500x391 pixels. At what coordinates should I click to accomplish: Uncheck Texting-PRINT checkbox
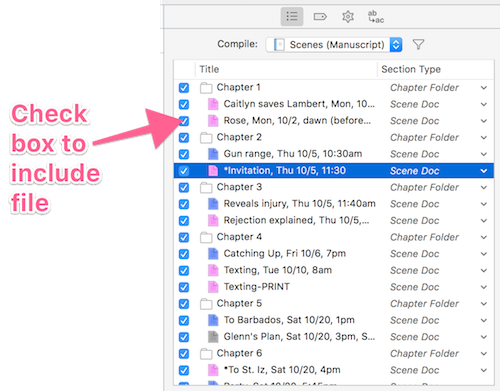pos(184,287)
